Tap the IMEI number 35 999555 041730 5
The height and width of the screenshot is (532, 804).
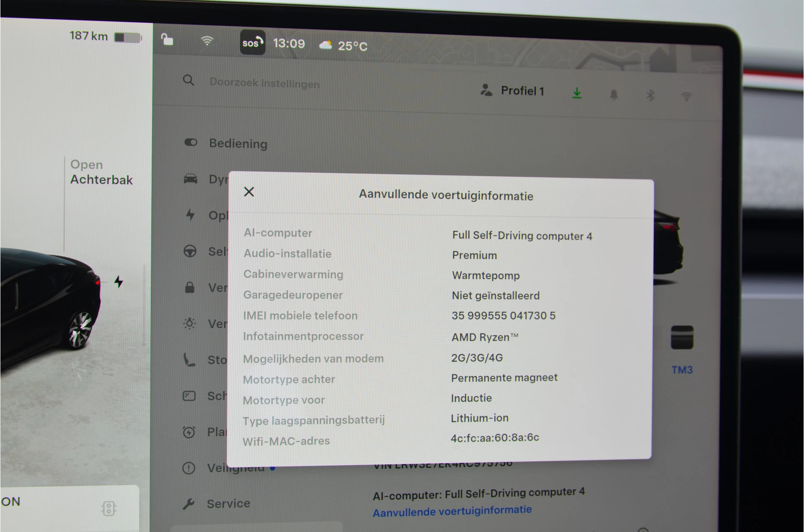point(503,316)
